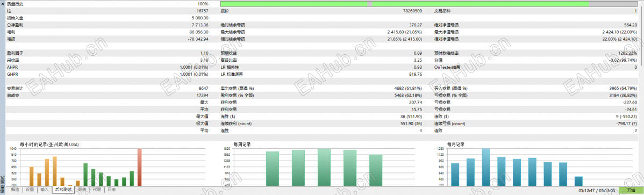Click gross loss value -78 342.94

click(198, 39)
